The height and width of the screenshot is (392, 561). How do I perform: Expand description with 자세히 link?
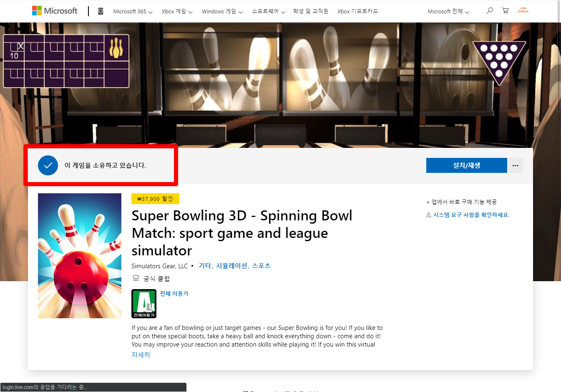141,355
